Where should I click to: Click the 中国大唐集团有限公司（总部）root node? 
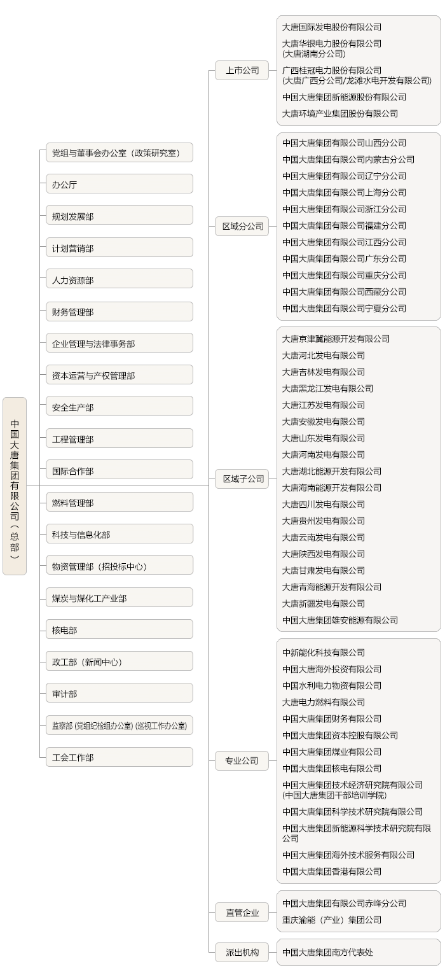[x=15, y=486]
